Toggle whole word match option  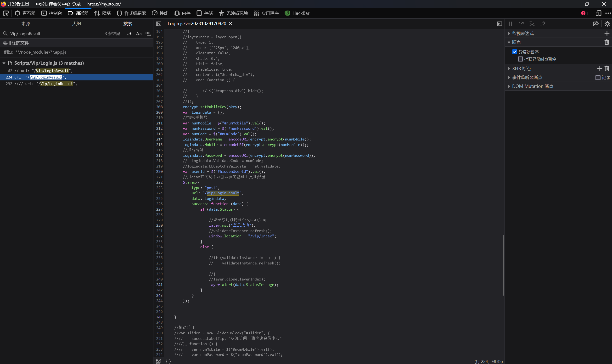coord(148,34)
